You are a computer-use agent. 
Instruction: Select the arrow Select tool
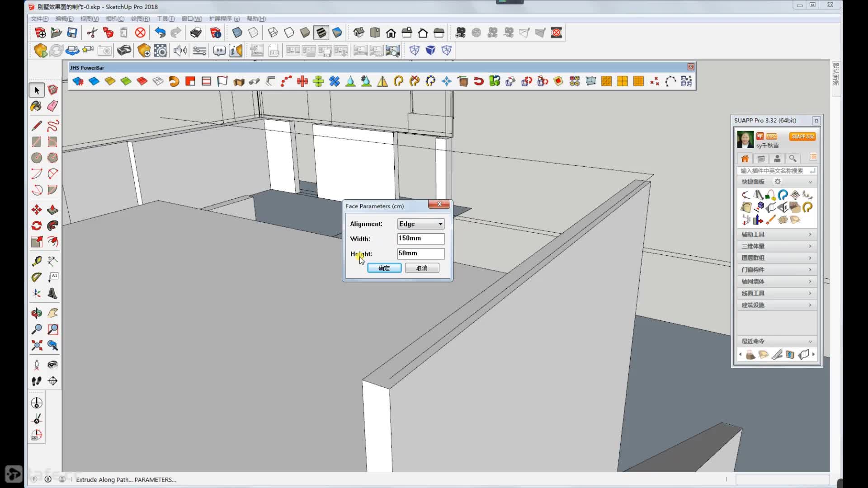37,90
